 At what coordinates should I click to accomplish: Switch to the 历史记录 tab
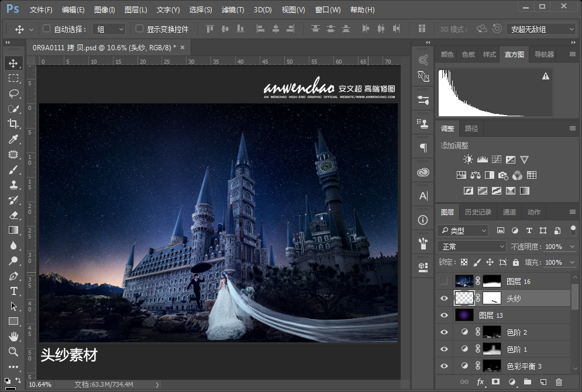[x=478, y=212]
